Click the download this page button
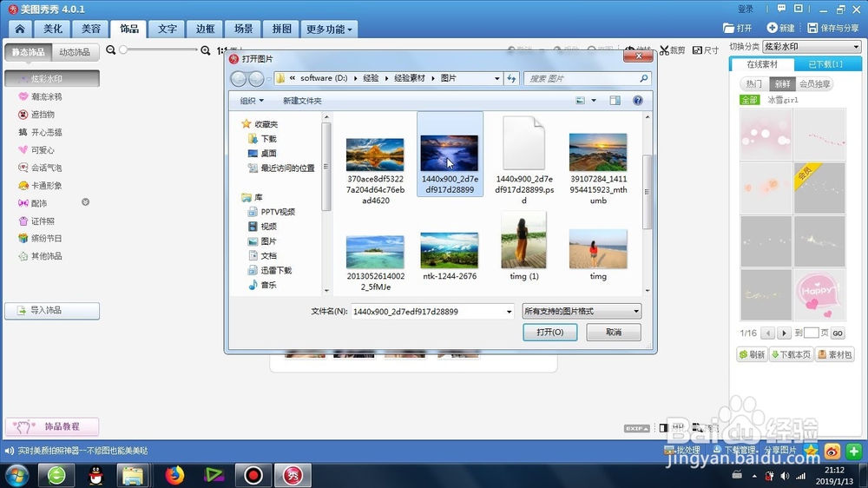The image size is (868, 488). pyautogui.click(x=791, y=354)
